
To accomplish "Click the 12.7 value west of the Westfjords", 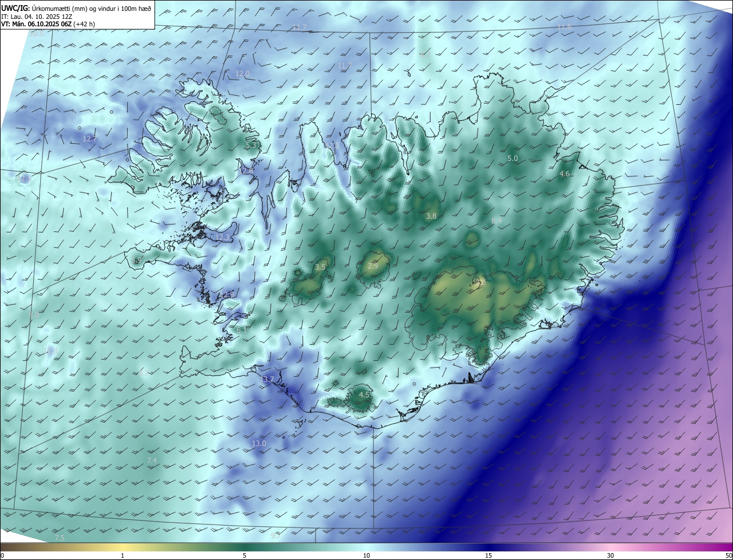I will point(90,139).
